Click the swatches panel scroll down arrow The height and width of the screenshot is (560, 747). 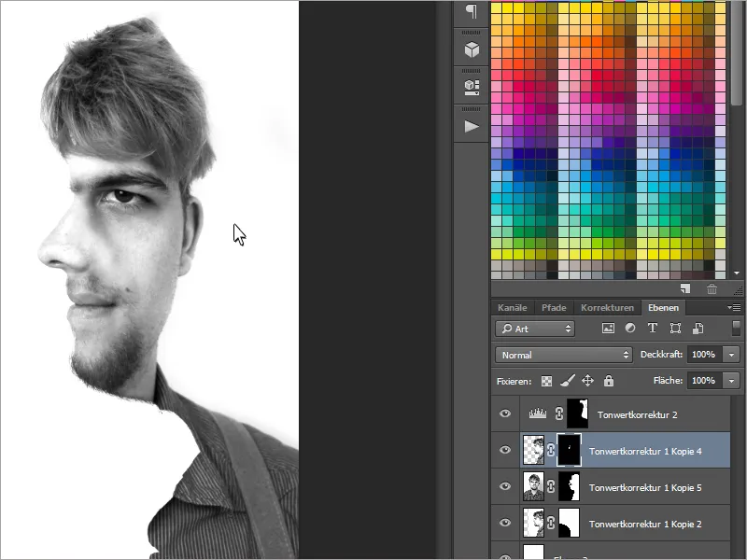pyautogui.click(x=737, y=273)
